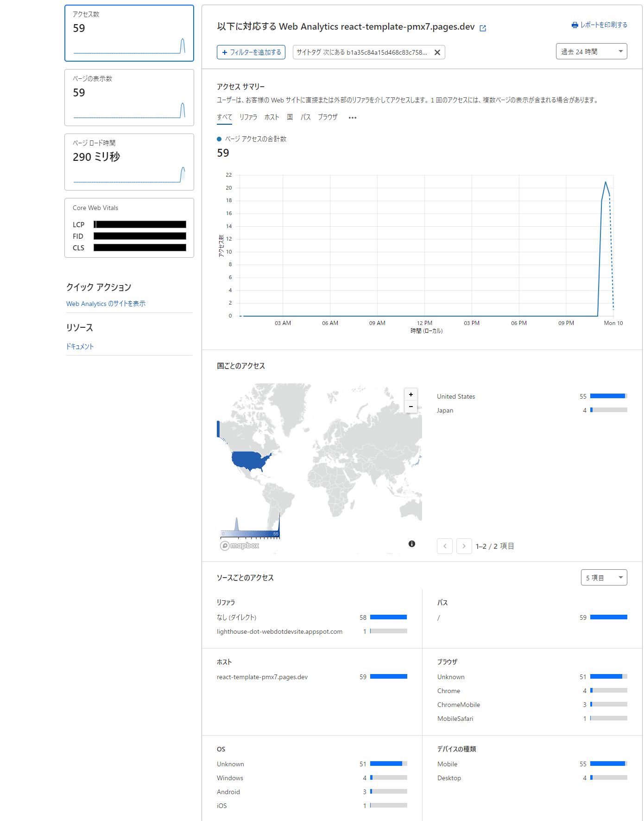Viewport: 644px width, 821px height.
Task: Click the map info icon
Action: tap(411, 544)
